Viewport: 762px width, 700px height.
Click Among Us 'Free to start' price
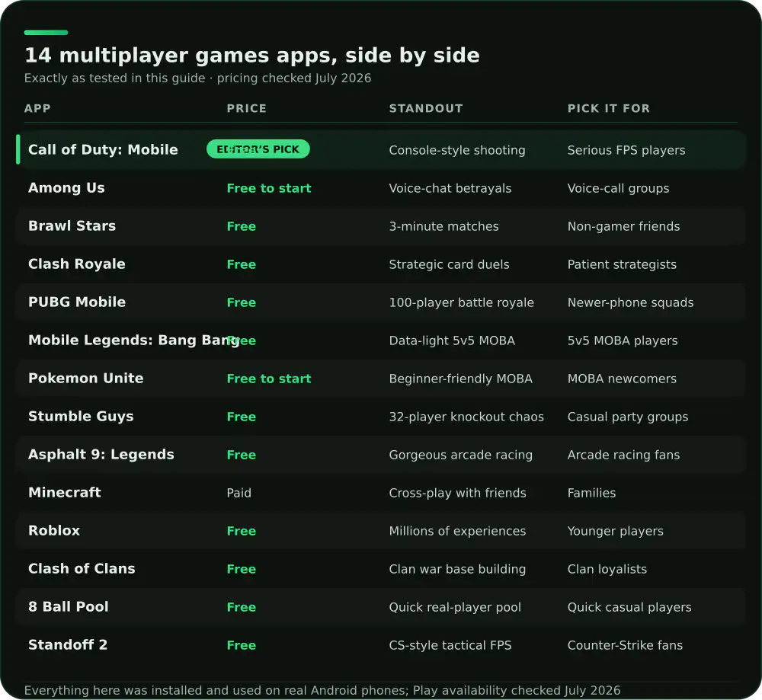pyautogui.click(x=269, y=188)
